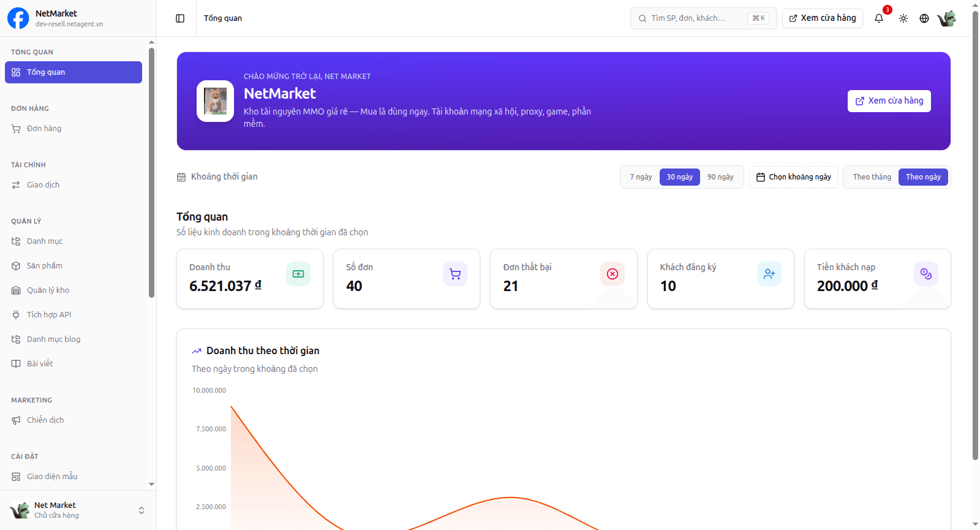Select the 30 ngày range

pyautogui.click(x=680, y=177)
